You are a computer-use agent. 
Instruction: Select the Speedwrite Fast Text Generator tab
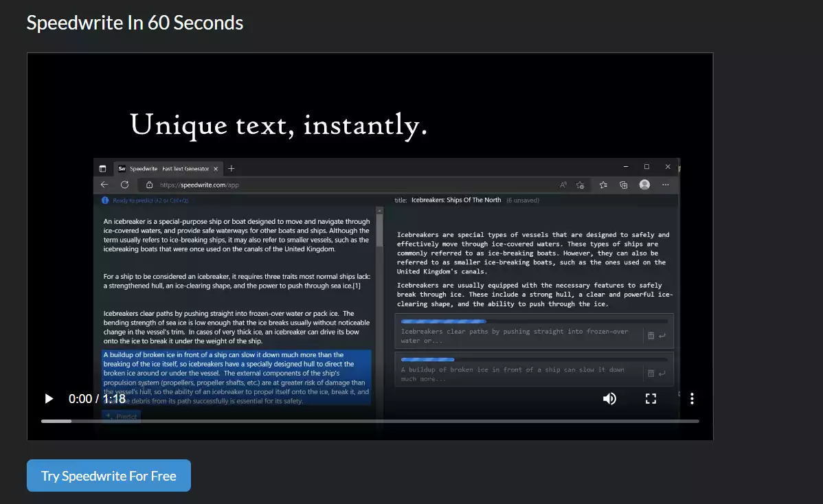[169, 169]
